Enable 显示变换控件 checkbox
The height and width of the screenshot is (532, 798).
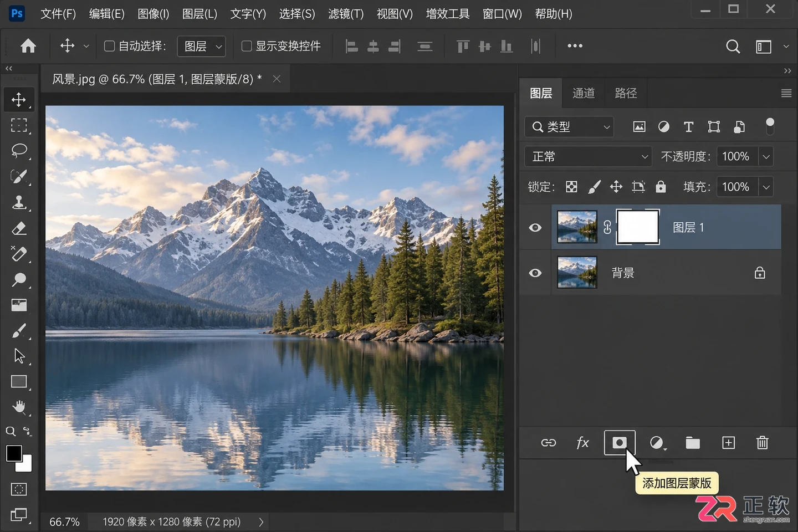coord(247,46)
